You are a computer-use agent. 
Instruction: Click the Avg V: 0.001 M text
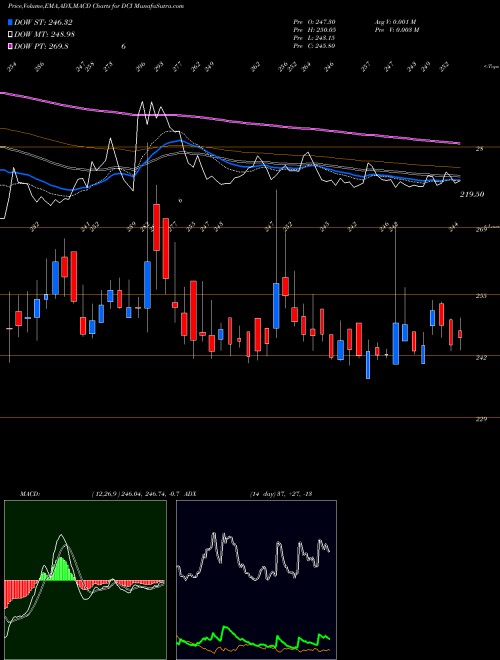tap(396, 22)
